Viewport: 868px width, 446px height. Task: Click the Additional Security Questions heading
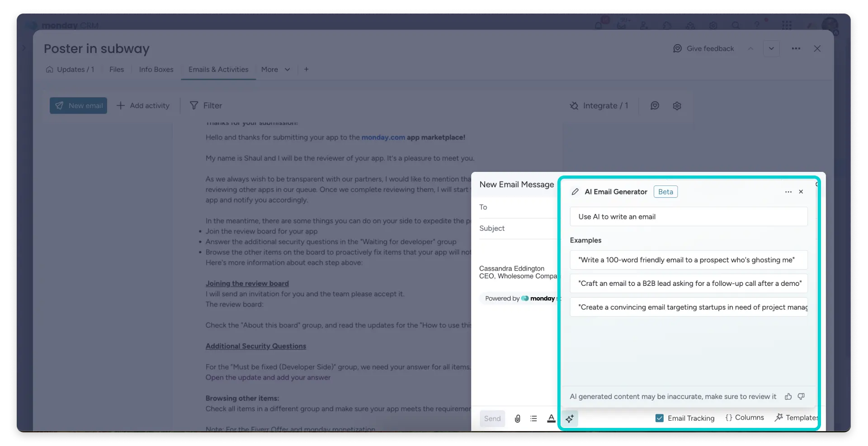[256, 346]
